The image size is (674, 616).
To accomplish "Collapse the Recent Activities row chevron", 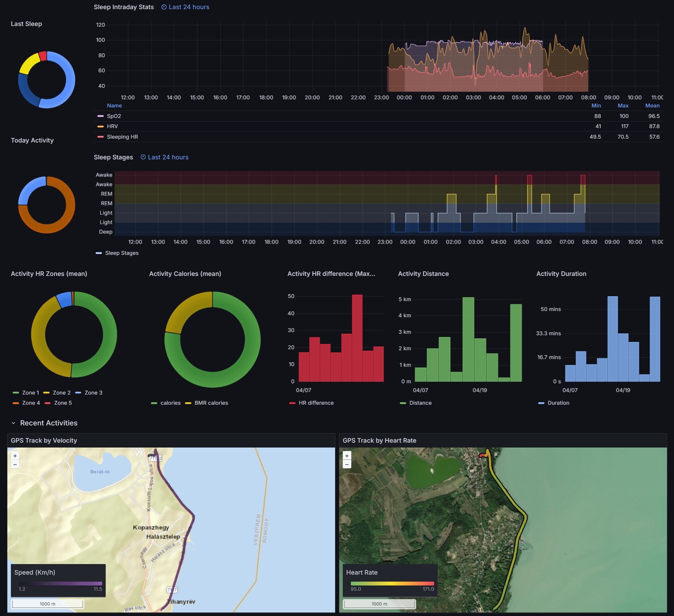I will [x=13, y=423].
